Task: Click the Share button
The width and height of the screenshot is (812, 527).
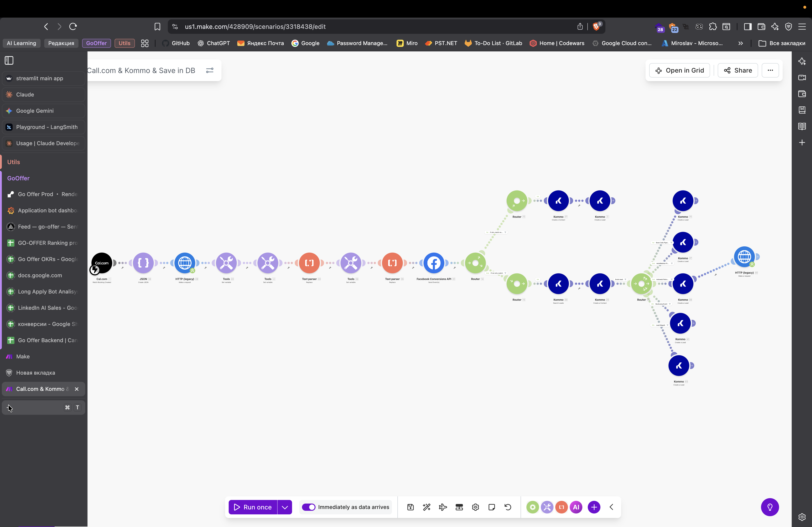Action: pos(738,70)
